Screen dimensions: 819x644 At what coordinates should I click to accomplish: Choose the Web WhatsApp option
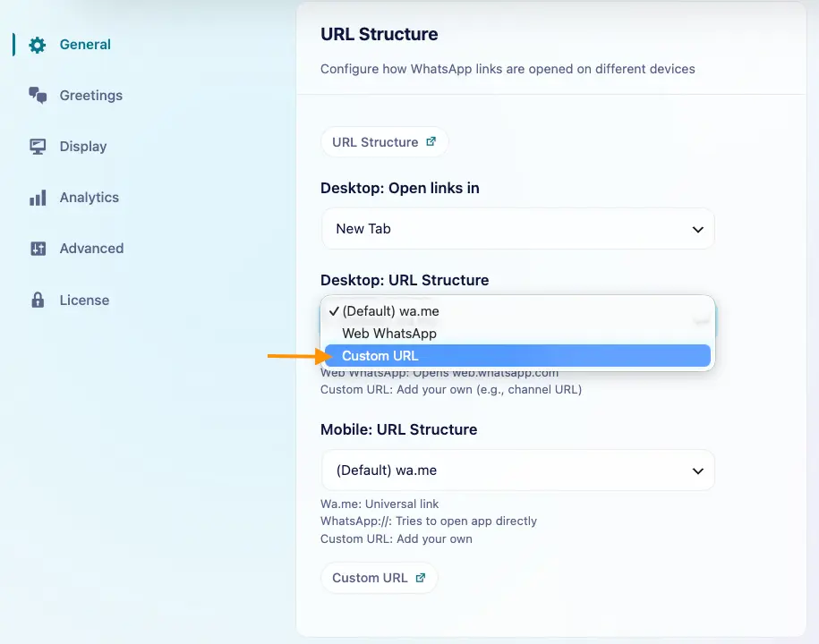517,334
